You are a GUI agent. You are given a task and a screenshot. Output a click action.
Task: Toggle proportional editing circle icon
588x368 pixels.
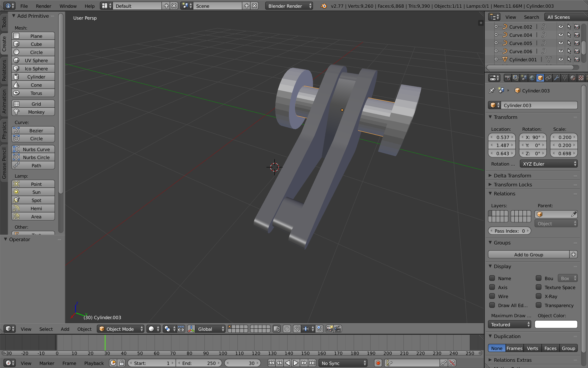(x=287, y=329)
